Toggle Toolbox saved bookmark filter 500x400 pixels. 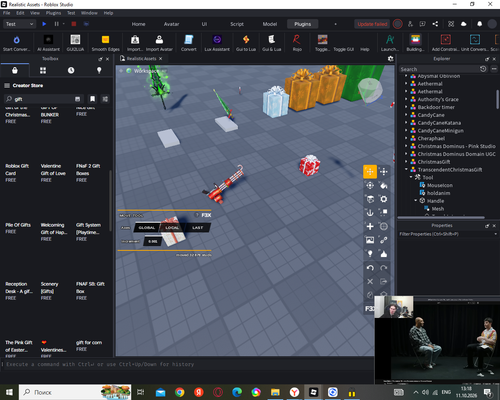[x=92, y=99]
